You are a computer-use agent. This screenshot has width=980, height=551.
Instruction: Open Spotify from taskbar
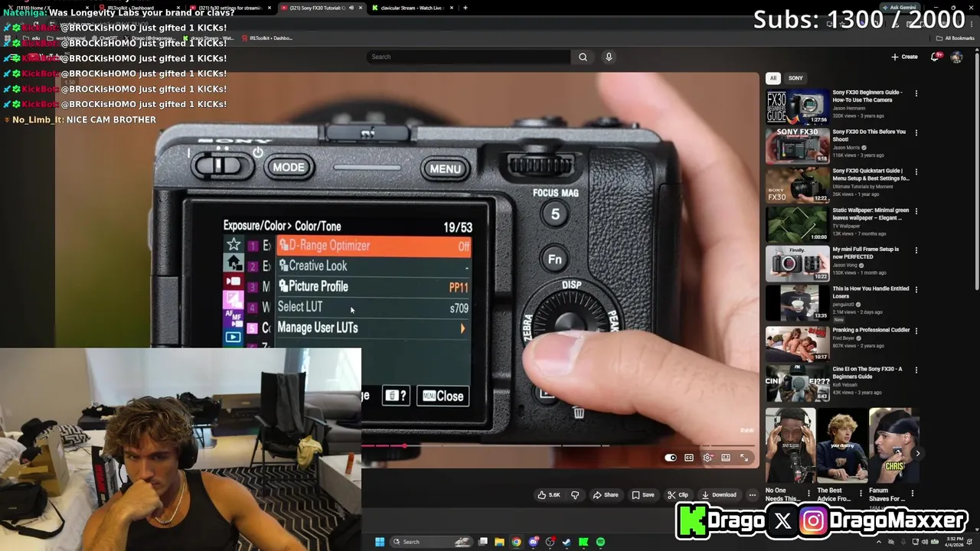tap(600, 542)
